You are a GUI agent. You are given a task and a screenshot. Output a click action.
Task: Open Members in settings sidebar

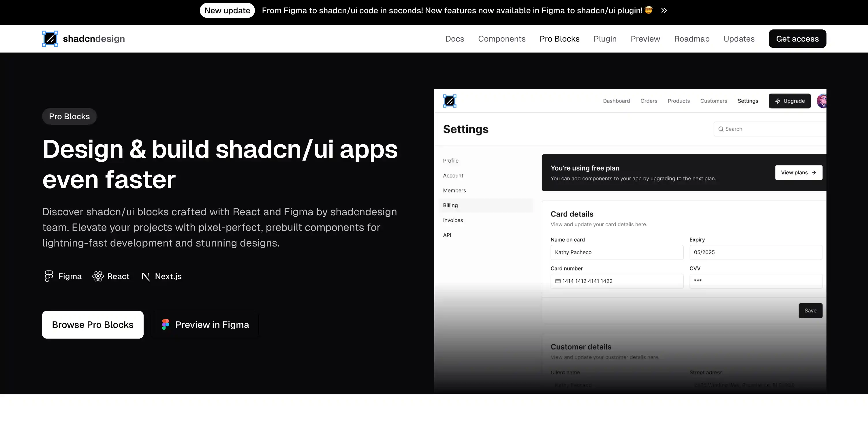[x=454, y=190]
